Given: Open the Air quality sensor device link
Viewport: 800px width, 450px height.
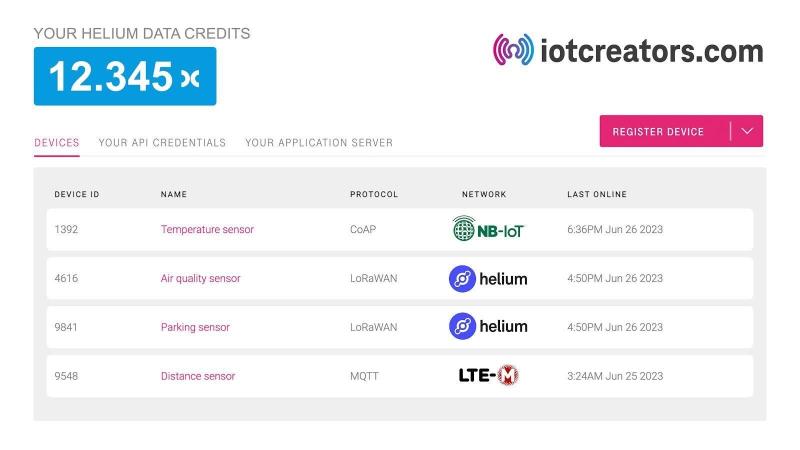Looking at the screenshot, I should tap(201, 279).
